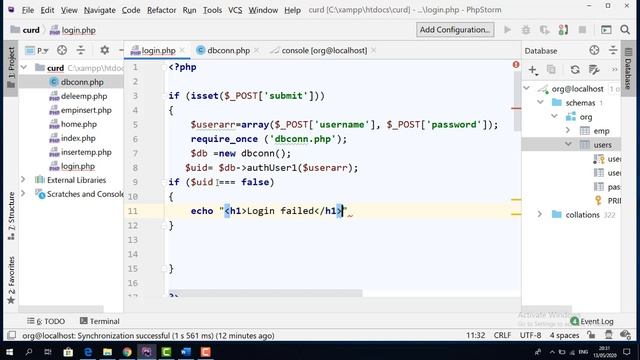
Task: Collapse the users table
Action: tap(568, 144)
